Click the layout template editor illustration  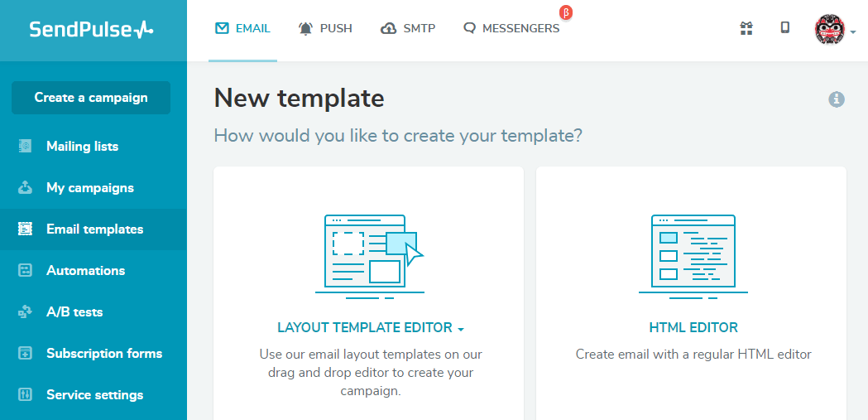pos(370,257)
